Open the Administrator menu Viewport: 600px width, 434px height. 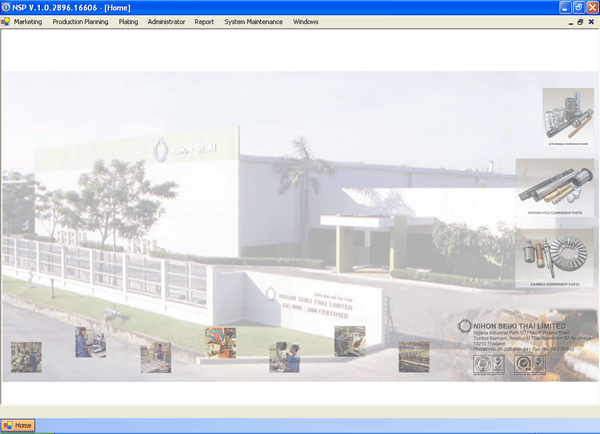point(166,21)
